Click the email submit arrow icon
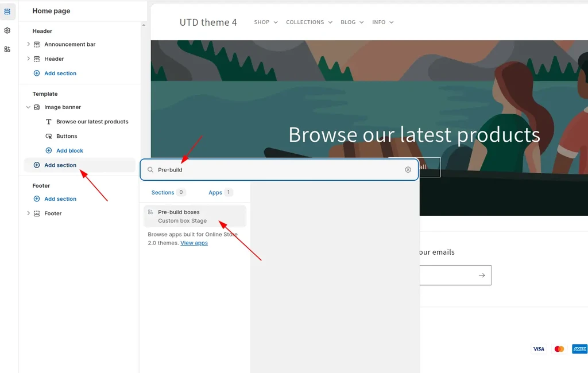This screenshot has width=588, height=373. [482, 275]
